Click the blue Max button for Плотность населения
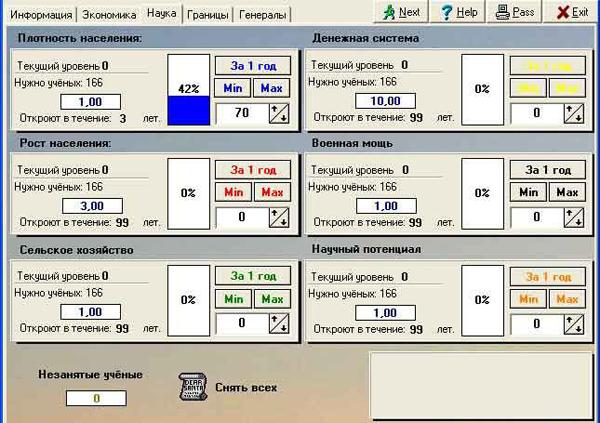 point(272,88)
